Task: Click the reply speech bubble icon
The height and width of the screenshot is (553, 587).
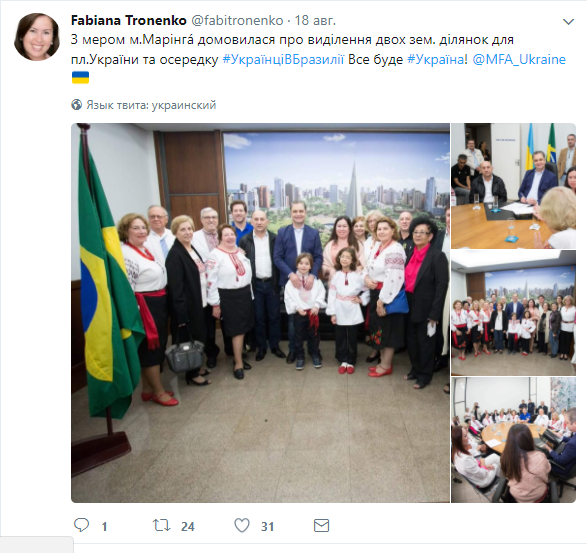Action: pos(82,525)
